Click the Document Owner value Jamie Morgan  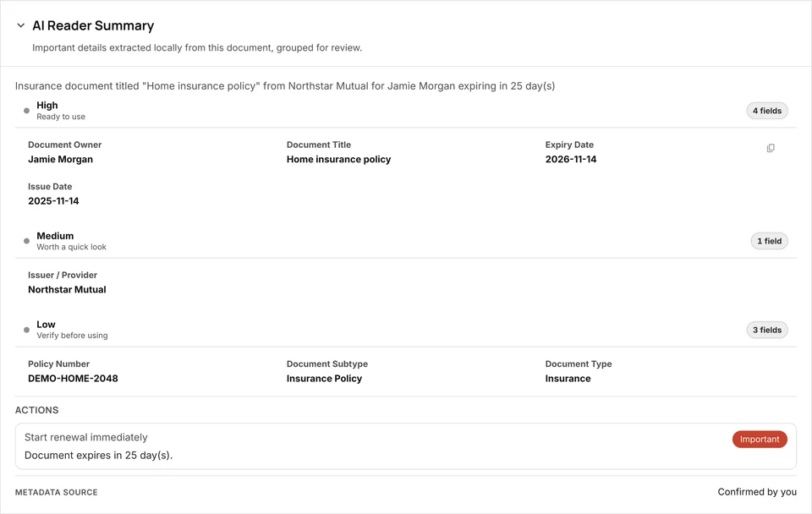pos(61,160)
